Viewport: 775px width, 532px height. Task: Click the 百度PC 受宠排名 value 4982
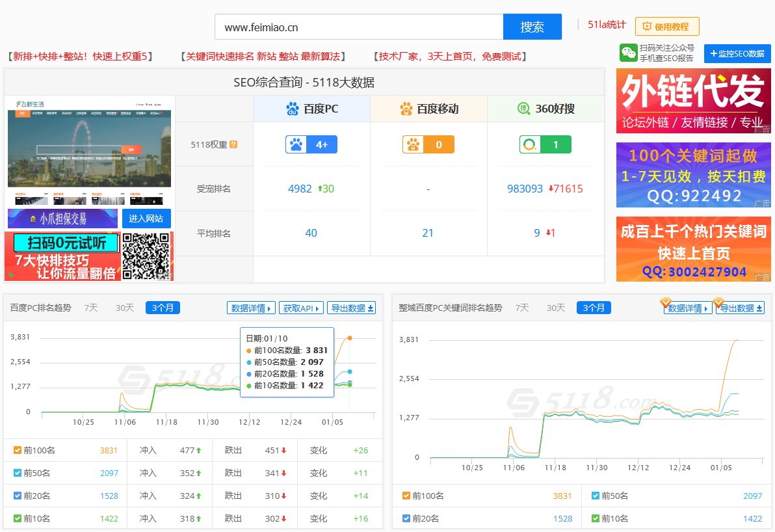coord(300,189)
